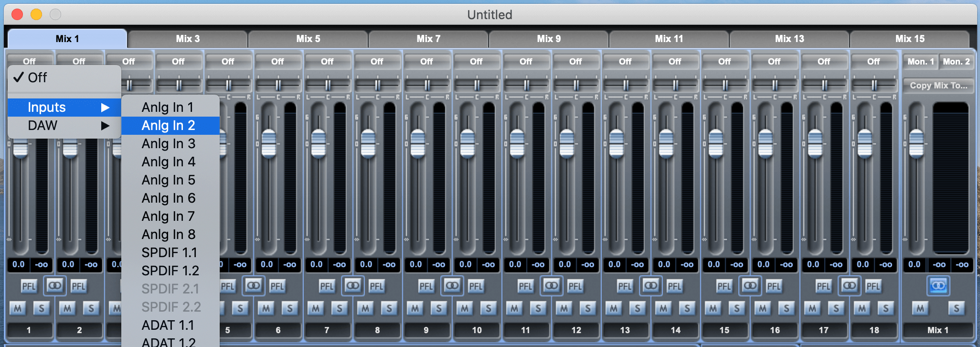Screen dimensions: 980x347
Task: Click the channel 11 name label field
Action: point(525,330)
